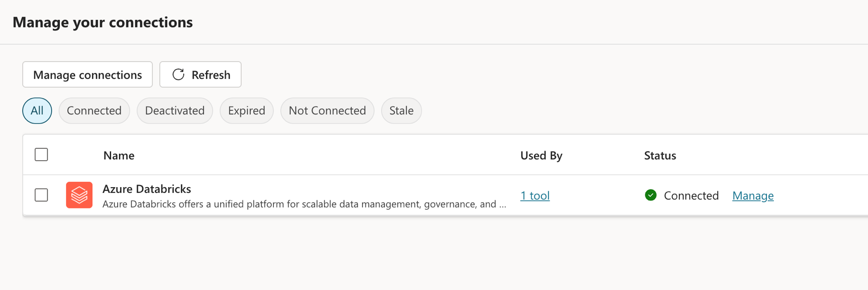This screenshot has height=290, width=868.
Task: Open the 1 tool link
Action: [535, 196]
